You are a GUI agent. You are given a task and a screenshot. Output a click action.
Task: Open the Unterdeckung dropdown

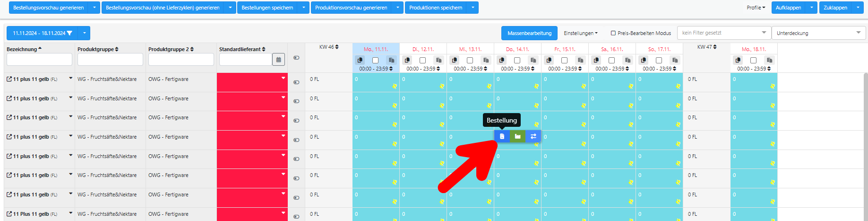(819, 33)
